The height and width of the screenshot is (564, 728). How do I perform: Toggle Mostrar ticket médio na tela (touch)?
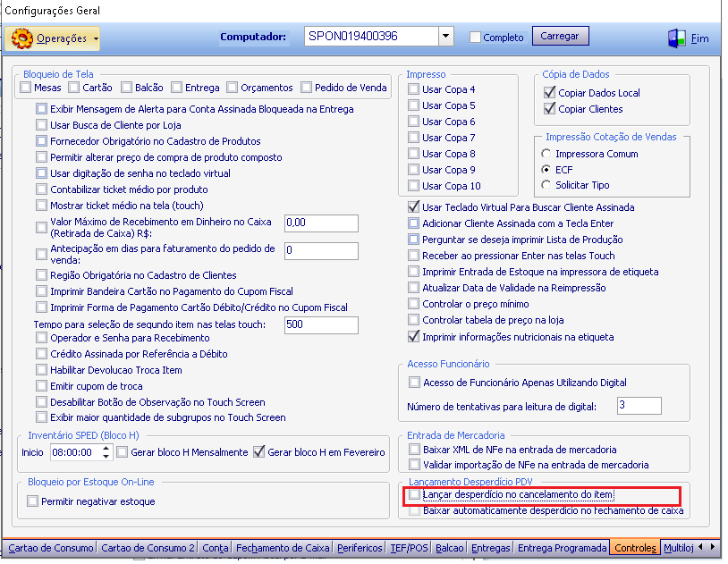pos(42,206)
